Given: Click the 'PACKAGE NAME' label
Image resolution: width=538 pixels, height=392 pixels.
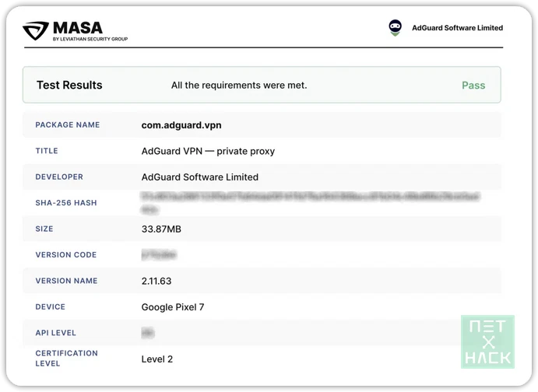Looking at the screenshot, I should [x=68, y=124].
